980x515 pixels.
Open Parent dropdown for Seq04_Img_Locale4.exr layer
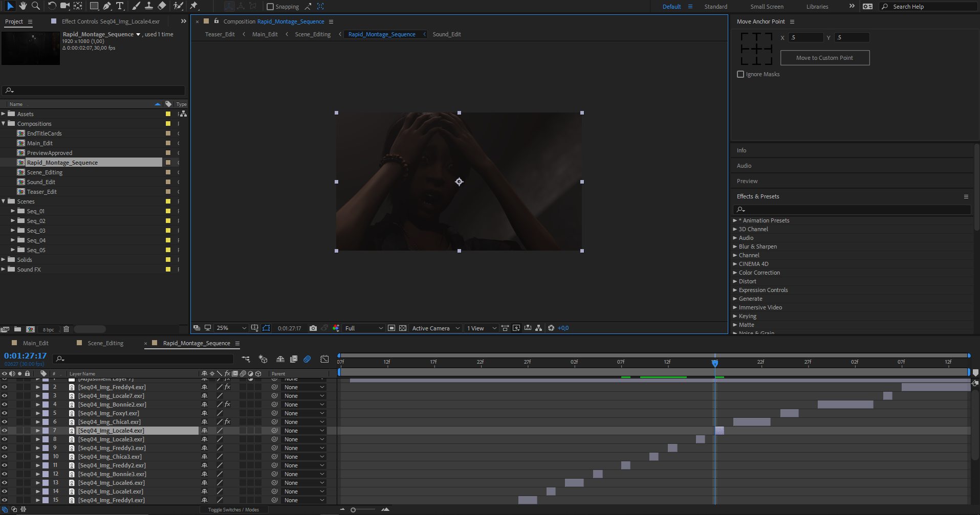coord(304,431)
